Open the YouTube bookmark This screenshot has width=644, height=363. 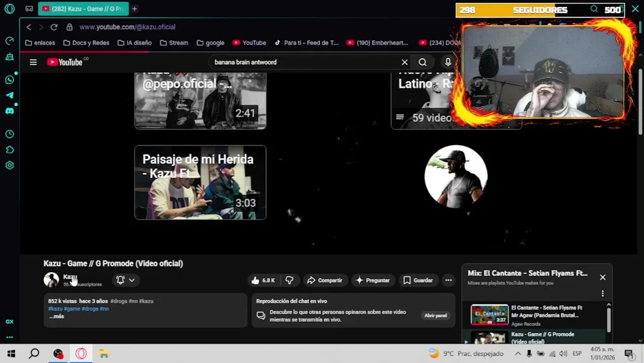249,43
